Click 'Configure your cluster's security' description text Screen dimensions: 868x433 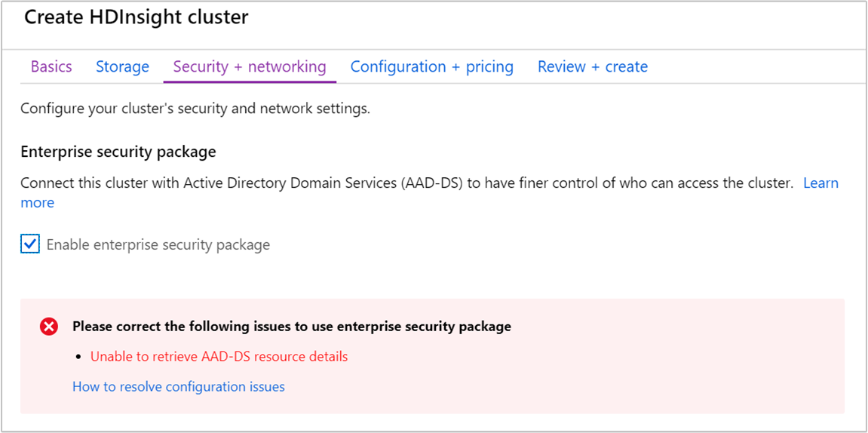[x=195, y=108]
